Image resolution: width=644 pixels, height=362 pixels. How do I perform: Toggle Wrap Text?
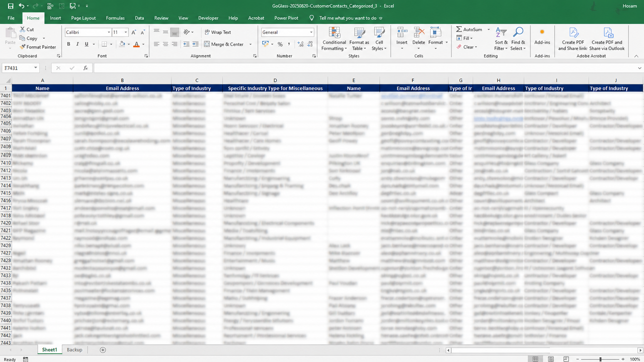[218, 32]
